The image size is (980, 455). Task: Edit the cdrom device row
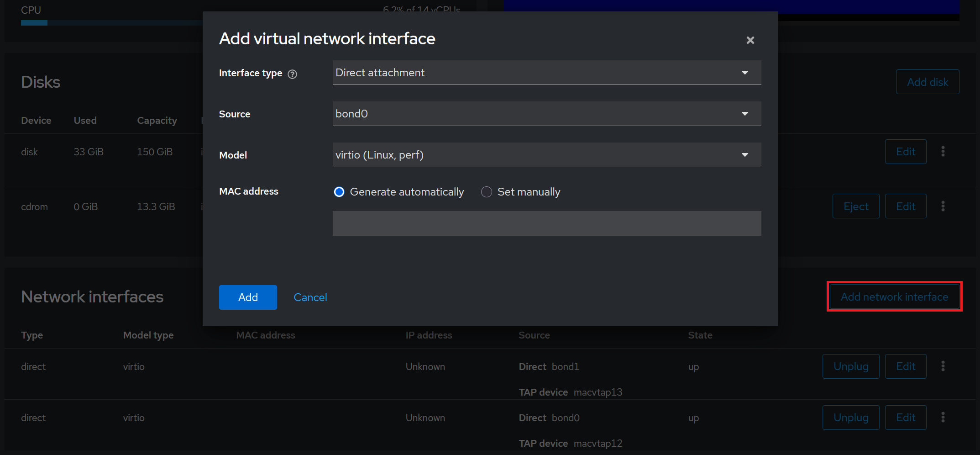pyautogui.click(x=906, y=206)
